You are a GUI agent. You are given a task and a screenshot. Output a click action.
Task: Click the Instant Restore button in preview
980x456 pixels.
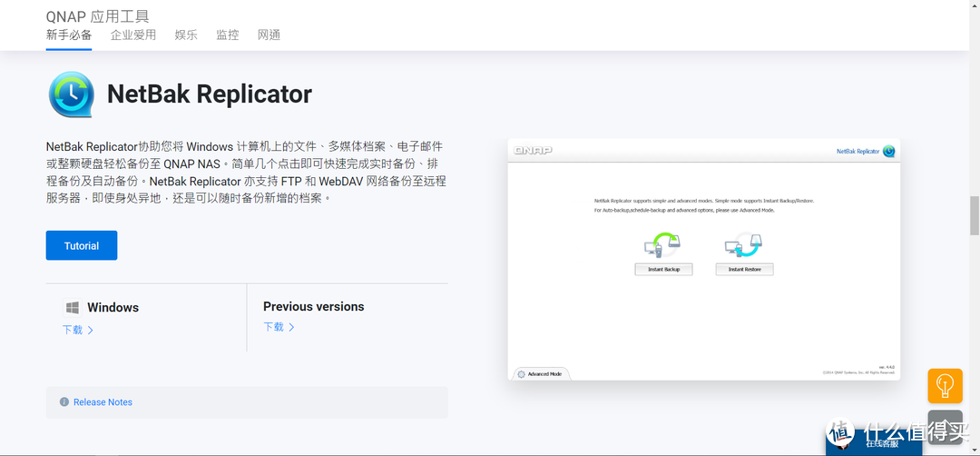pos(744,269)
